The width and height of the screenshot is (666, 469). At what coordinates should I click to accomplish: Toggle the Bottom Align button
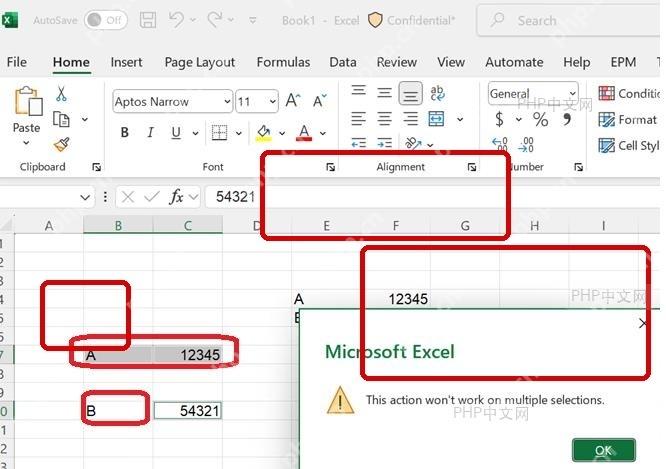click(x=410, y=93)
